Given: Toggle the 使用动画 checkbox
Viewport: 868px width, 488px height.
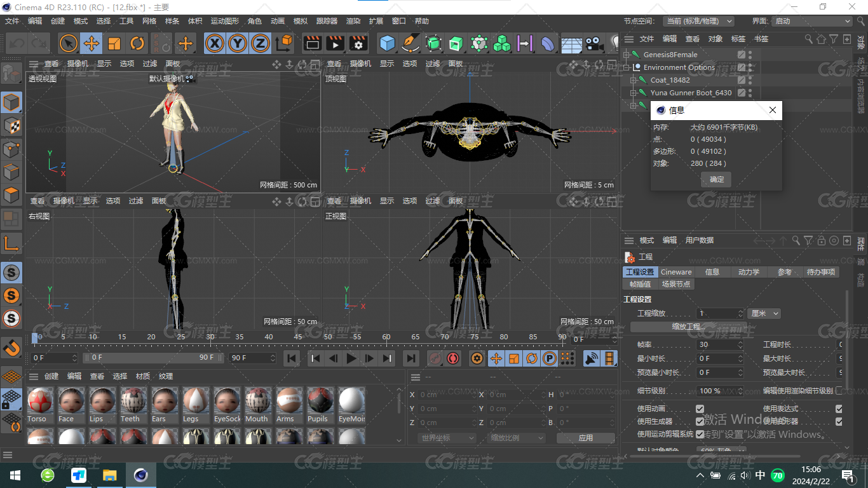Looking at the screenshot, I should (700, 409).
